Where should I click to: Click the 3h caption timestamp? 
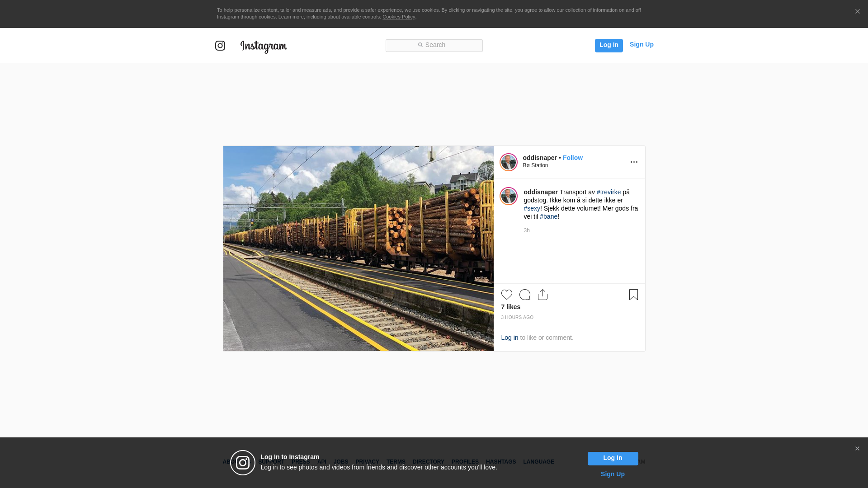[x=527, y=230]
